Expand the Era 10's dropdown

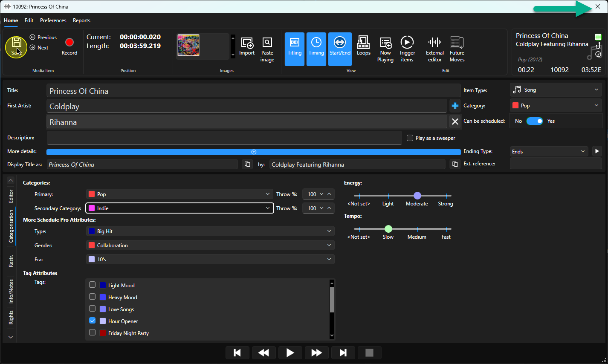tap(210, 259)
